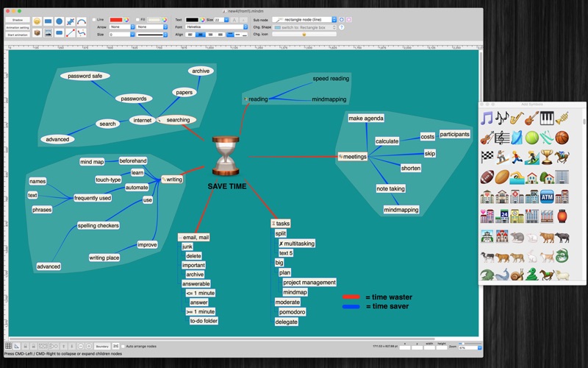Screen dimensions: 588x368
Task: Toggle the grid icon in bottom bar
Action: coord(8,346)
